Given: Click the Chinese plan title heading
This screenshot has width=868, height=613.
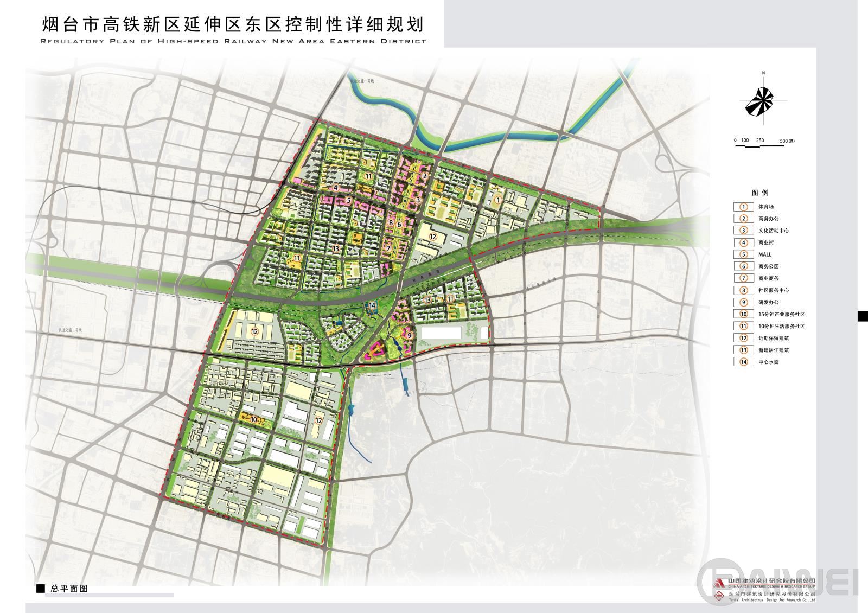Looking at the screenshot, I should point(232,25).
